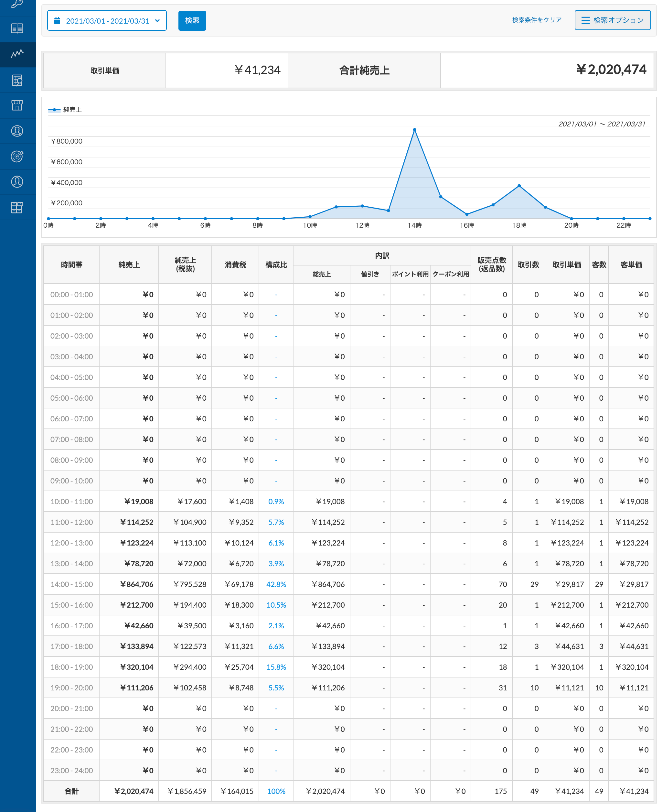Click the 0.9% composition ratio link
The width and height of the screenshot is (662, 812).
[276, 502]
